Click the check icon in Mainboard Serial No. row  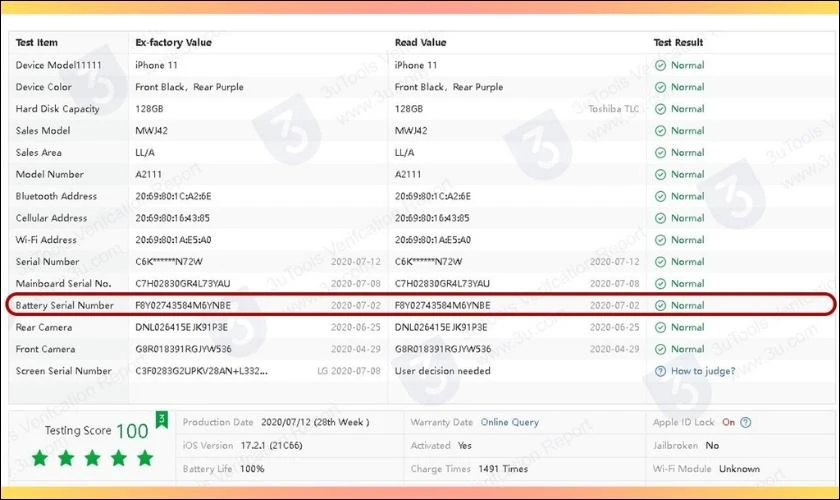coord(660,284)
